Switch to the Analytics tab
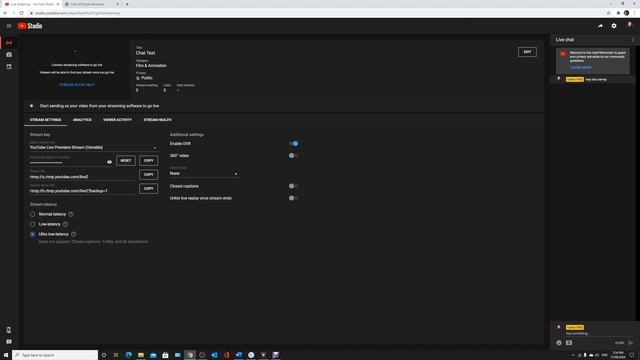 82,120
